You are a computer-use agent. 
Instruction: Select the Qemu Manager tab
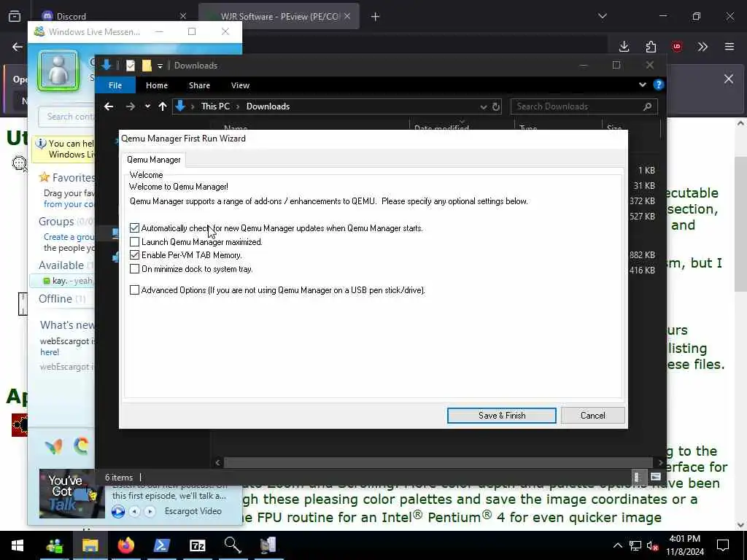pos(153,160)
